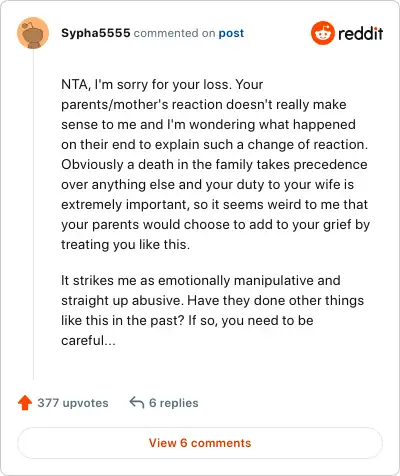Click the Sypha5555 user avatar
The width and height of the screenshot is (400, 476).
pos(33,33)
